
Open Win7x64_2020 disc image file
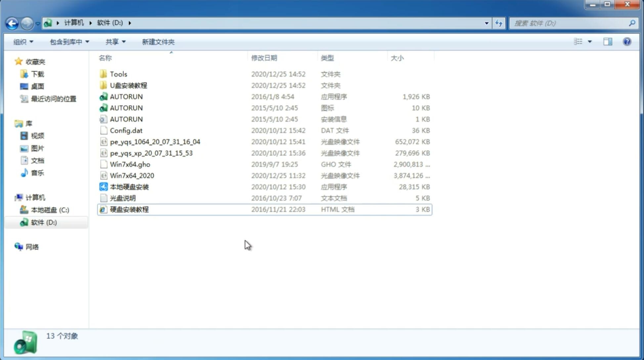click(132, 176)
